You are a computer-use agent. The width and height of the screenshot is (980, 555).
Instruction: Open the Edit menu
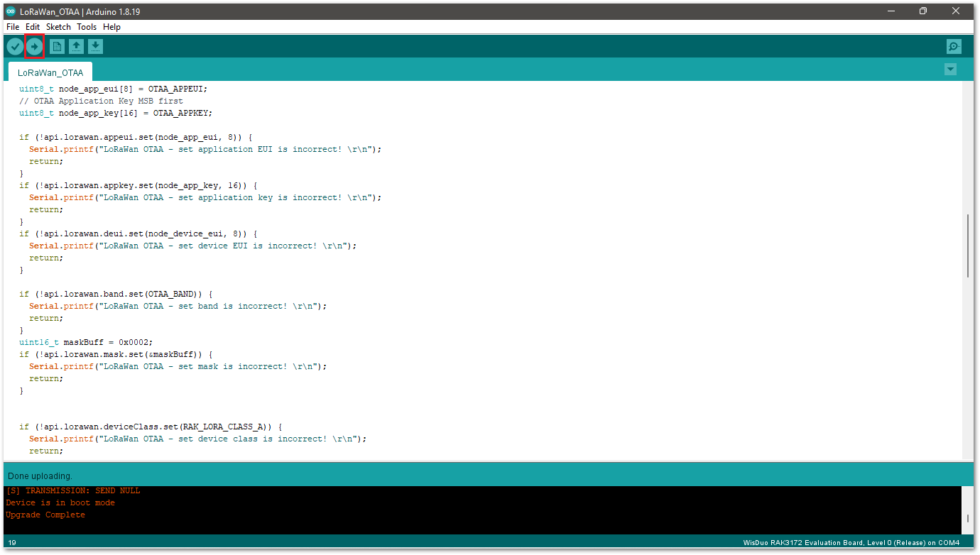click(x=33, y=27)
